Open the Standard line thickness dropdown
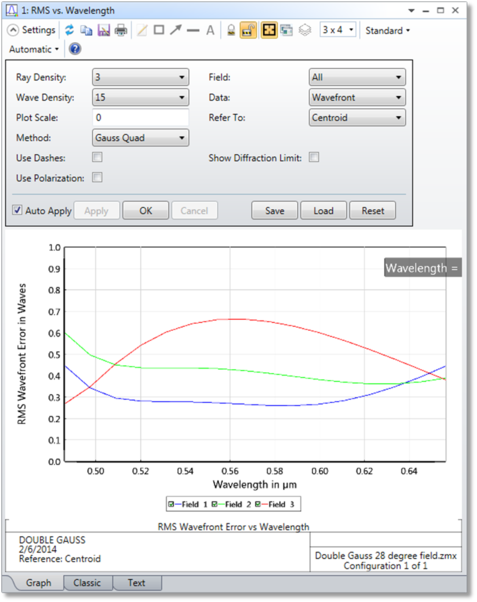 point(387,30)
